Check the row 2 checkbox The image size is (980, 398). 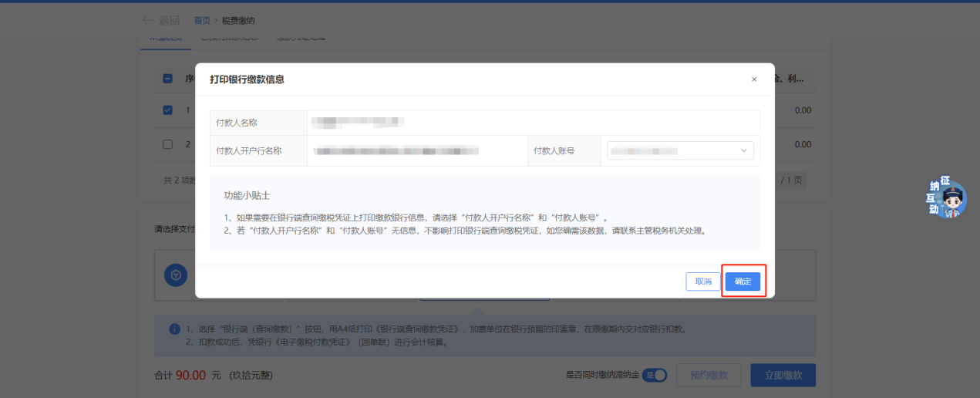coord(167,144)
